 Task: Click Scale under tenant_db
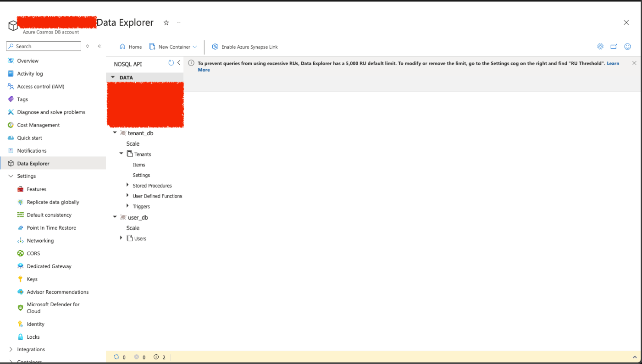133,143
